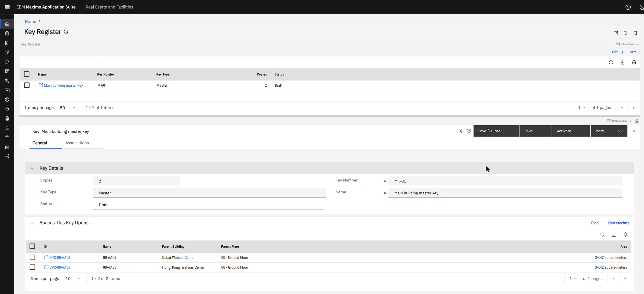Collapse the Key Details section
The width and height of the screenshot is (644, 294).
click(x=32, y=168)
